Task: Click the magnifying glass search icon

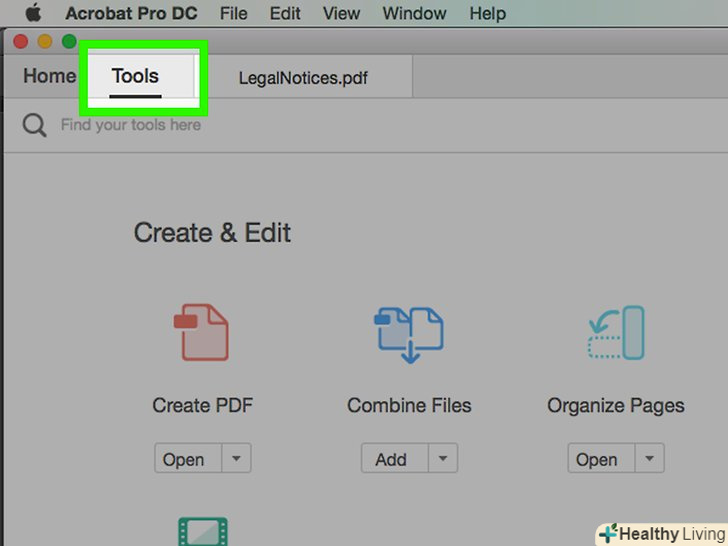Action: [x=34, y=125]
